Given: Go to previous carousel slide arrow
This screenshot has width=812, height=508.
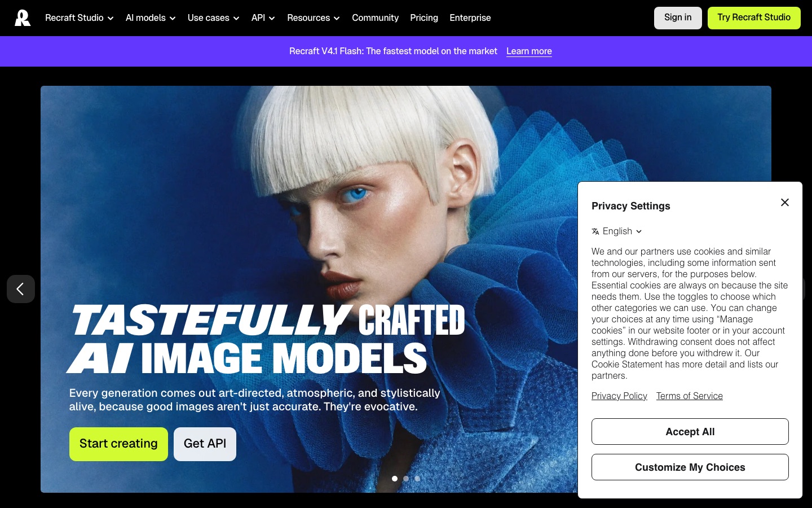Looking at the screenshot, I should point(21,289).
